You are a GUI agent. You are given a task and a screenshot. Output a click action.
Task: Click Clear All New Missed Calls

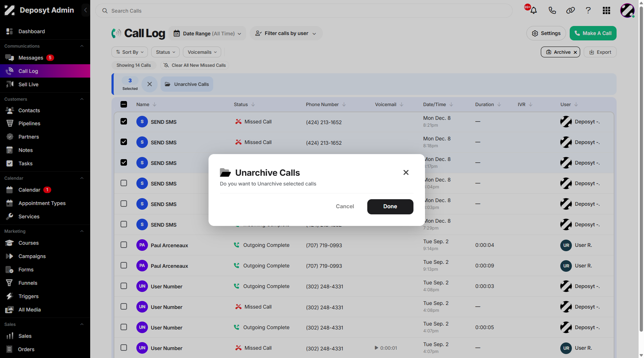[194, 65]
